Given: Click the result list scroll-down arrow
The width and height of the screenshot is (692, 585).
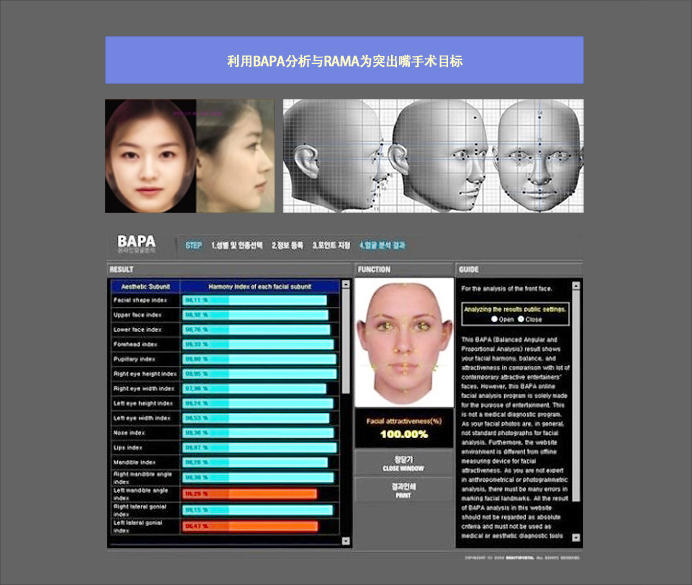Looking at the screenshot, I should click(x=346, y=541).
